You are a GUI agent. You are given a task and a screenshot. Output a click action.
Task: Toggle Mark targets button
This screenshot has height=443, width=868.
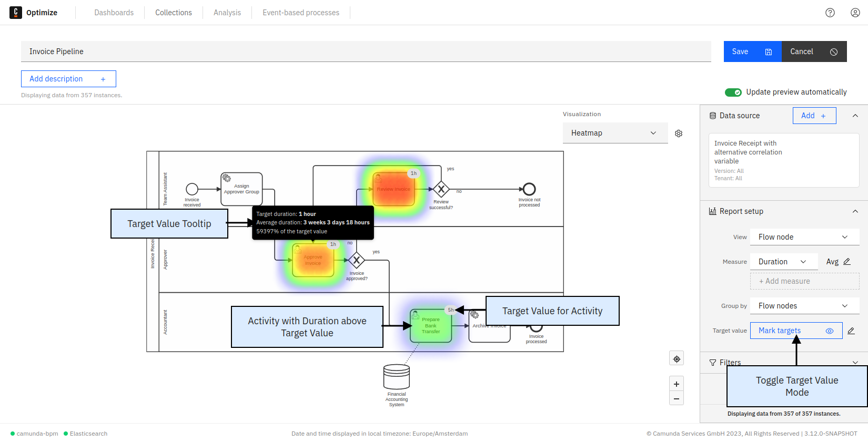pyautogui.click(x=795, y=331)
